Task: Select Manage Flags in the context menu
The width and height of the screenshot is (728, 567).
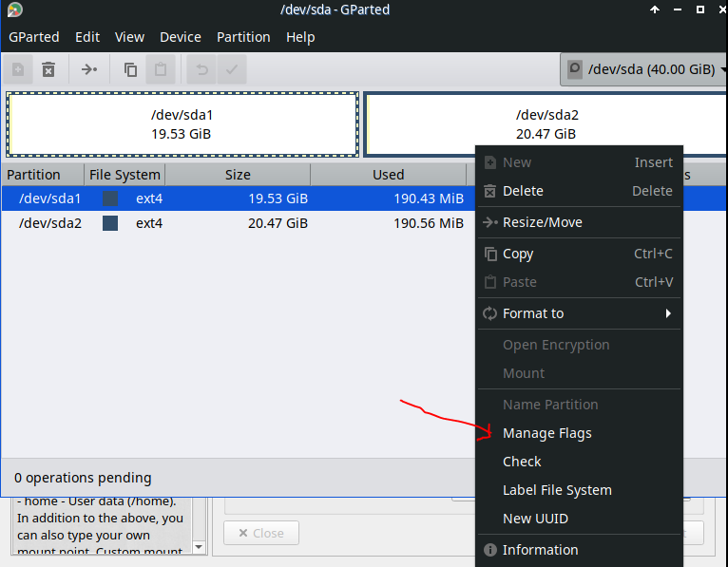Action: click(x=579, y=433)
